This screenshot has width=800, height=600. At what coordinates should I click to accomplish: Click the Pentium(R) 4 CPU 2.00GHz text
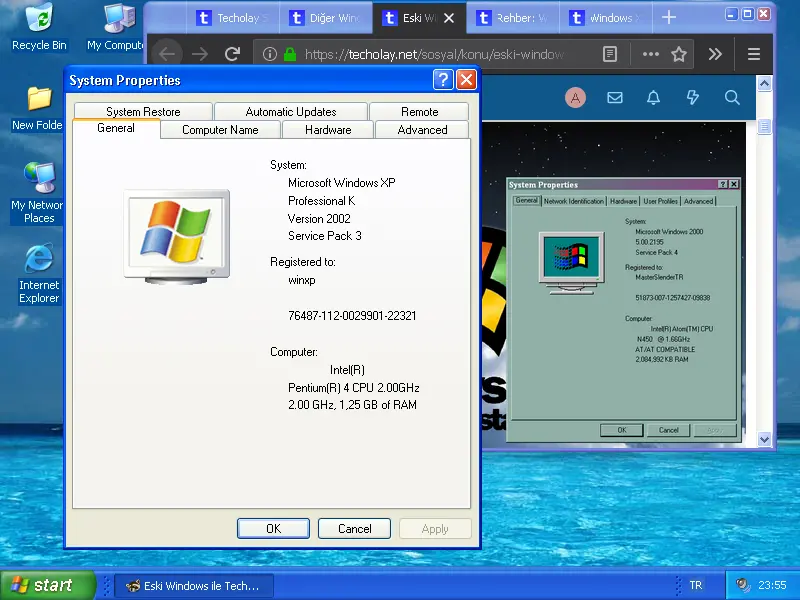point(354,388)
